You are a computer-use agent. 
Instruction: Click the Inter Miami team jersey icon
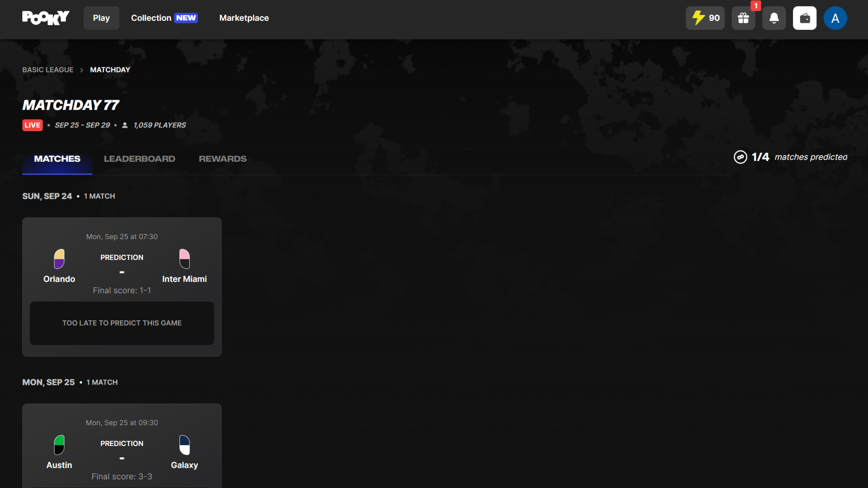[184, 259]
